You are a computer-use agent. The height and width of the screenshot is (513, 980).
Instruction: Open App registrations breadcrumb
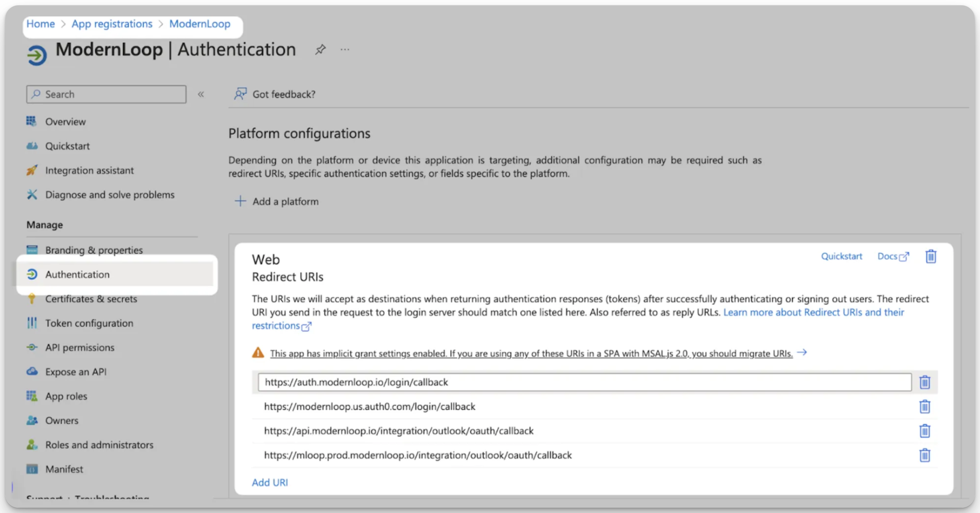[112, 24]
